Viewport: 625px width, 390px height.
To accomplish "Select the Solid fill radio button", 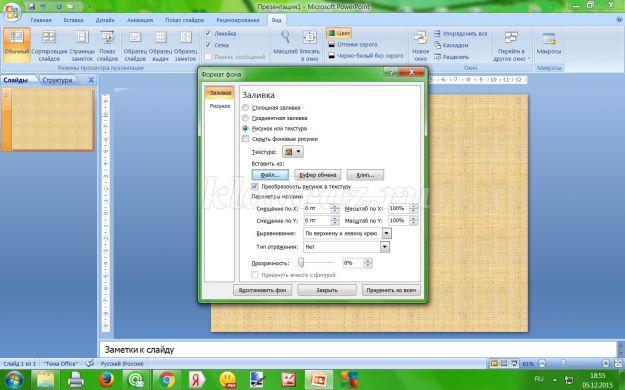I will (245, 108).
